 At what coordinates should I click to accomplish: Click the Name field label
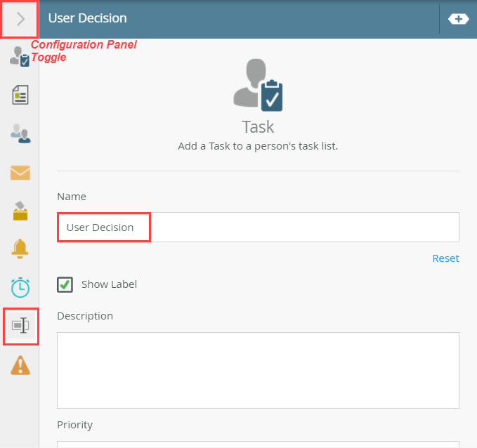pos(72,197)
